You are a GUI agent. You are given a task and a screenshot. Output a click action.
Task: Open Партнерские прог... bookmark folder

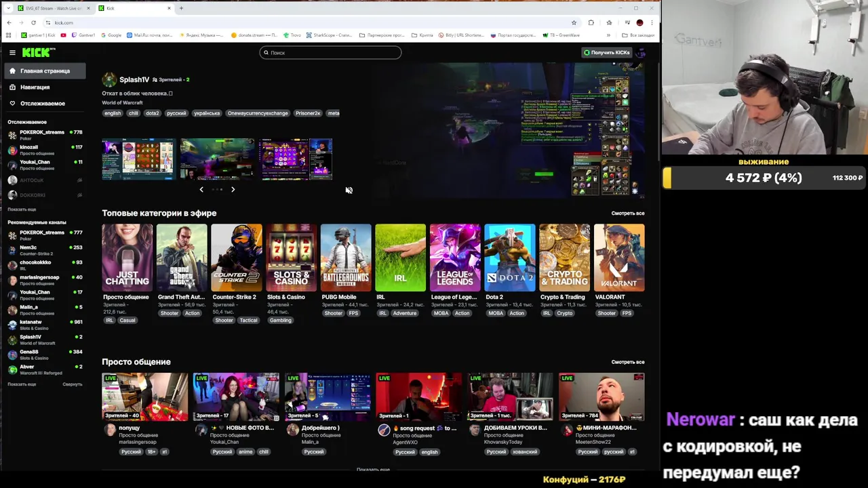(x=382, y=35)
